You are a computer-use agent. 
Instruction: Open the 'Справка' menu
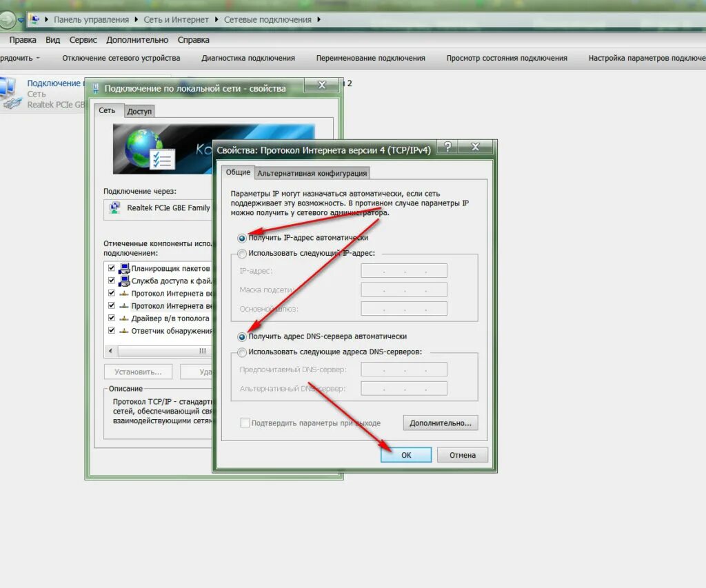[x=194, y=39]
